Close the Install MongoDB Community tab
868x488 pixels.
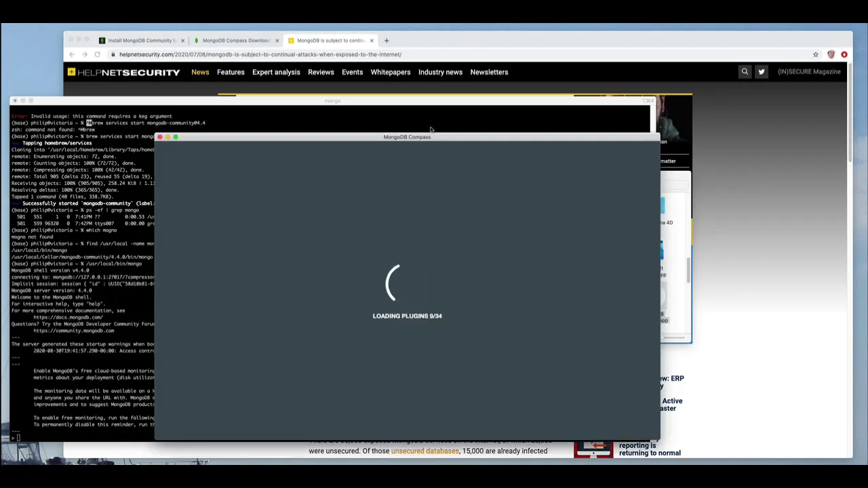point(182,41)
